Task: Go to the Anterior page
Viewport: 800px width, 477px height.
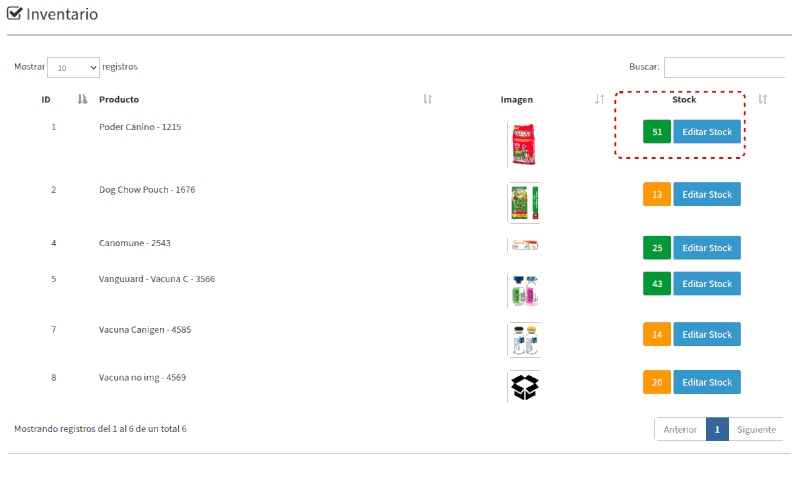Action: click(680, 429)
